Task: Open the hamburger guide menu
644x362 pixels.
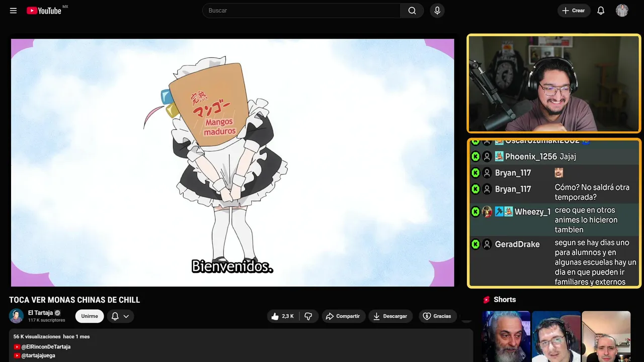Action: pos(13,11)
